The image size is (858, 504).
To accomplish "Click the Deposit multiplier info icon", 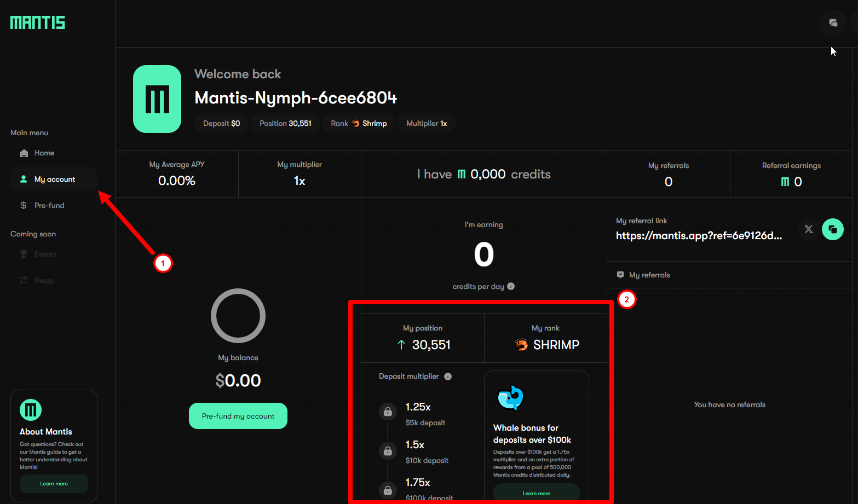I will [x=448, y=376].
